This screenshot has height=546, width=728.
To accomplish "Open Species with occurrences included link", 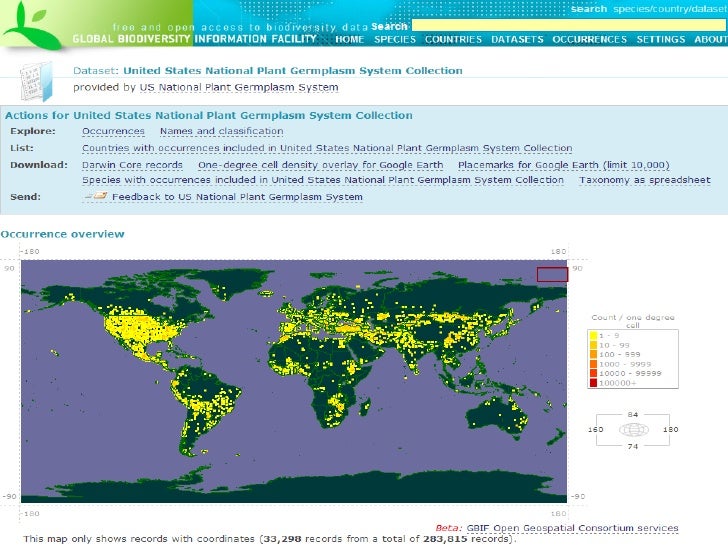I will point(323,180).
